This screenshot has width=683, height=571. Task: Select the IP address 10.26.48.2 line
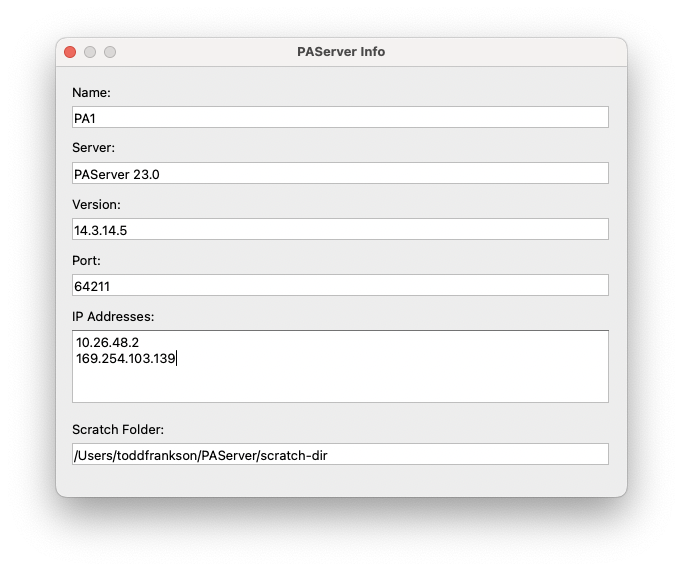pyautogui.click(x=108, y=342)
